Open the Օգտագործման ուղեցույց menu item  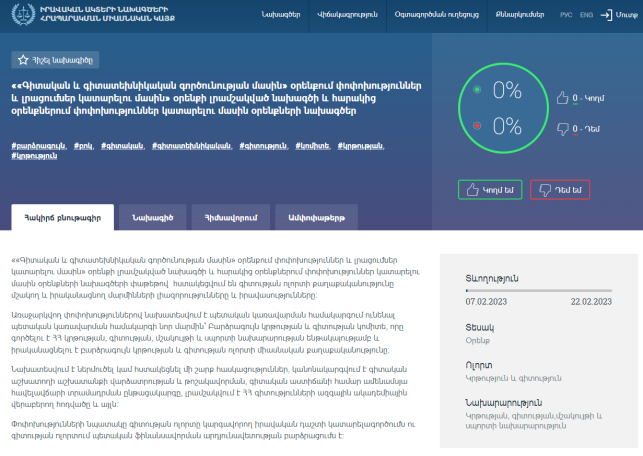[437, 15]
